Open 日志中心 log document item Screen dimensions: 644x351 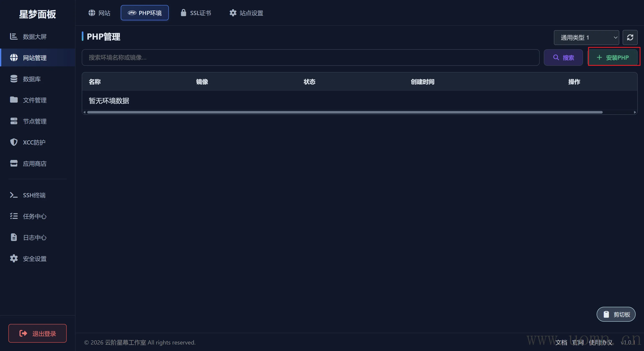[35, 237]
